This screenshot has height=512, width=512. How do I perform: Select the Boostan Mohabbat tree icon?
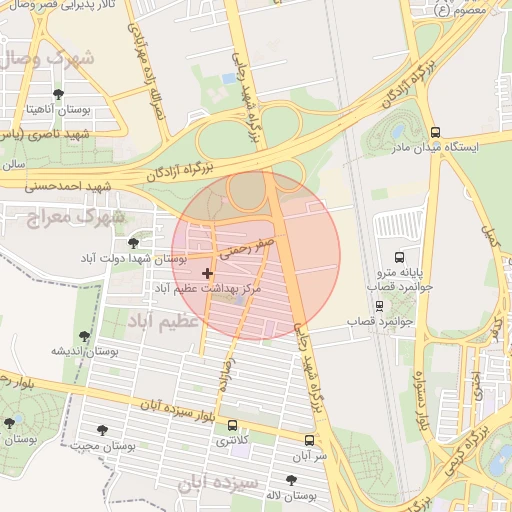click(x=102, y=430)
